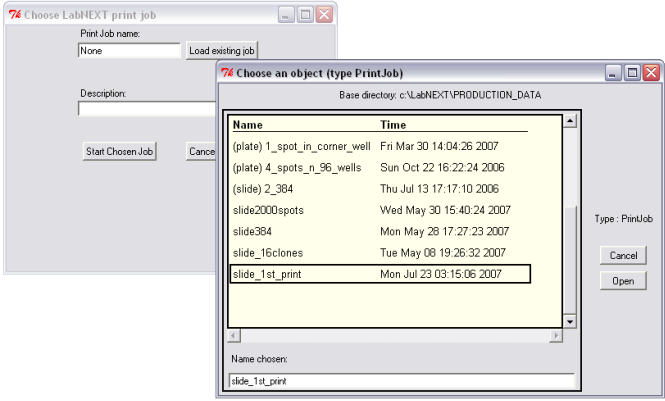
Task: Click horizontal scrollbar left arrow
Action: (x=234, y=335)
